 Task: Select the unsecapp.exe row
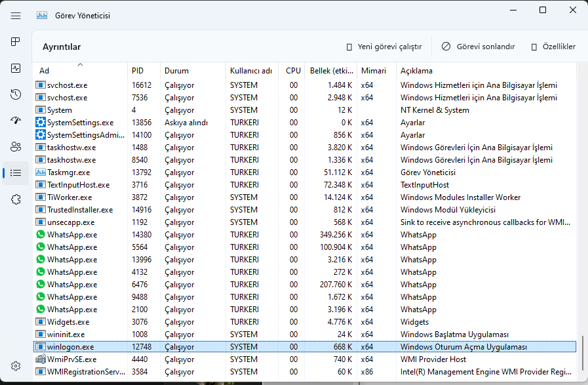(305, 222)
